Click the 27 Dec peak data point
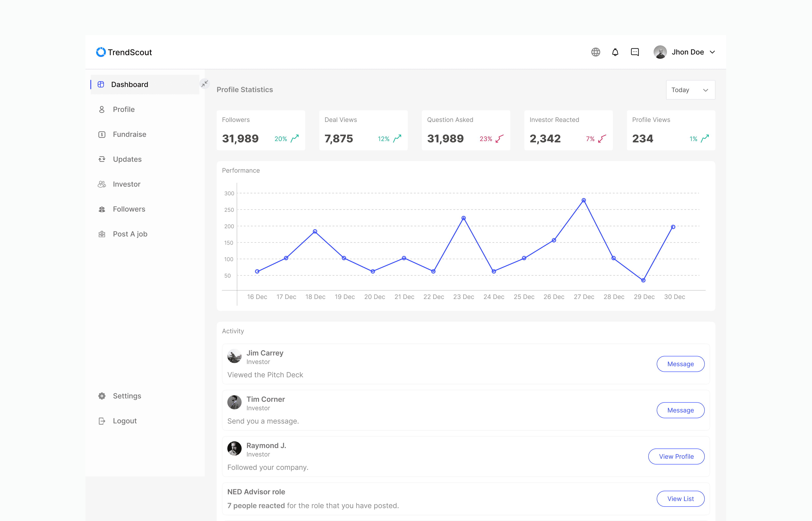812x521 pixels. (x=584, y=200)
